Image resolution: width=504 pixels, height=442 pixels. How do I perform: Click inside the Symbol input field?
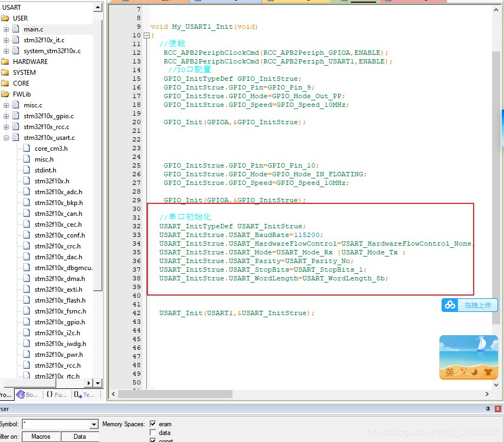click(x=56, y=424)
